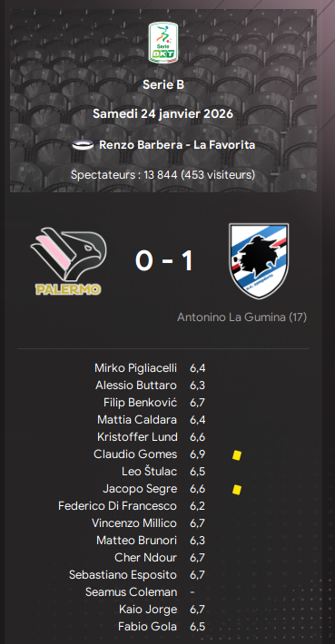Click the Serie BKT league logo

pos(163,43)
